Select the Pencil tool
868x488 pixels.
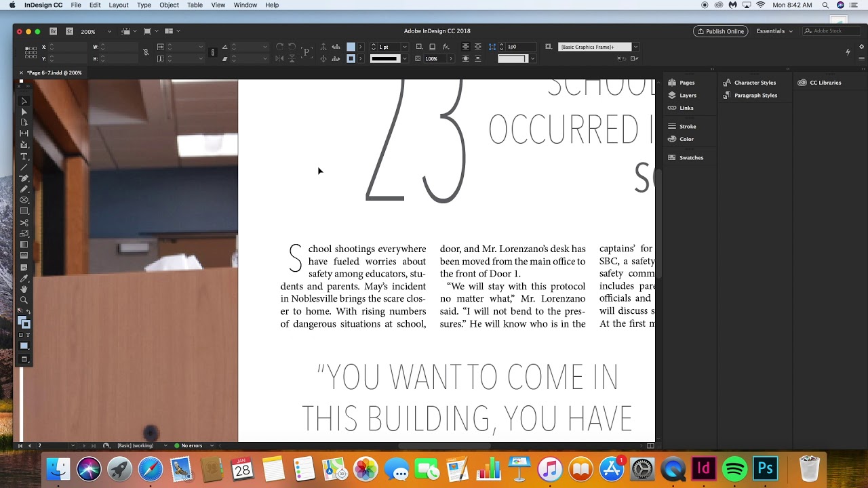click(x=24, y=189)
